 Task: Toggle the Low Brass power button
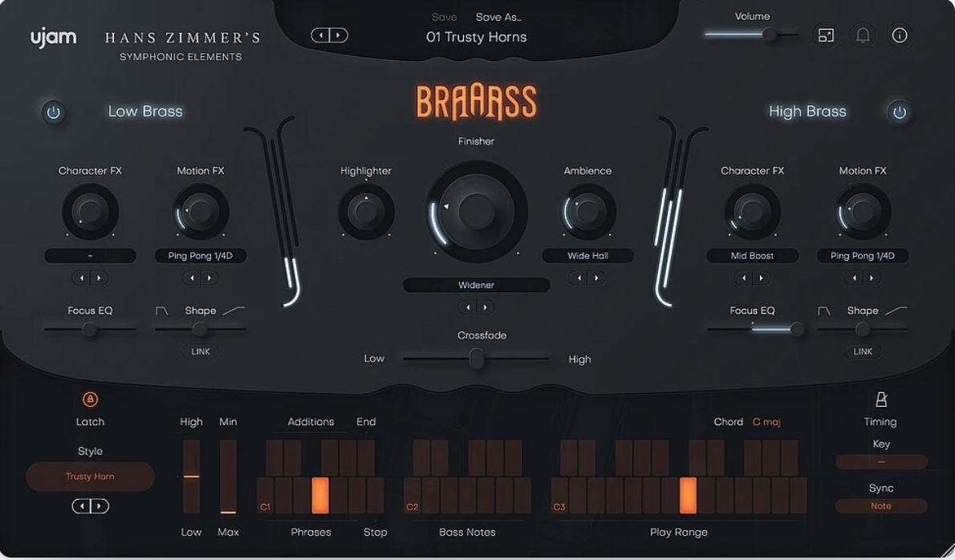coord(54,112)
